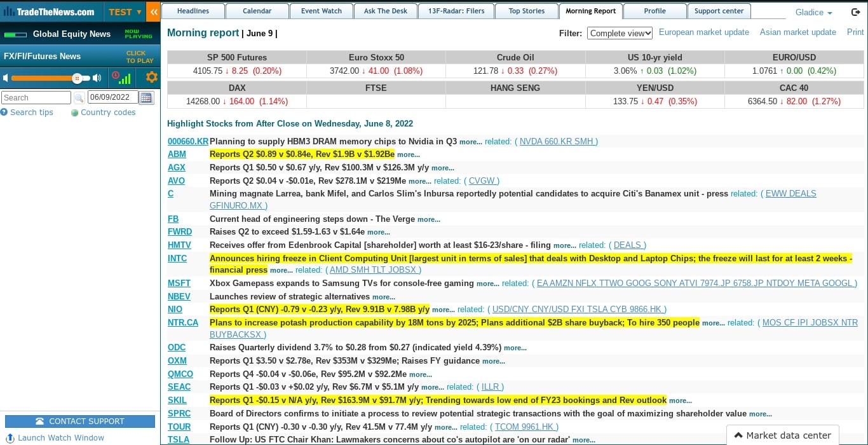Open the calendar date picker icon
This screenshot has width=868, height=445.
(x=147, y=98)
